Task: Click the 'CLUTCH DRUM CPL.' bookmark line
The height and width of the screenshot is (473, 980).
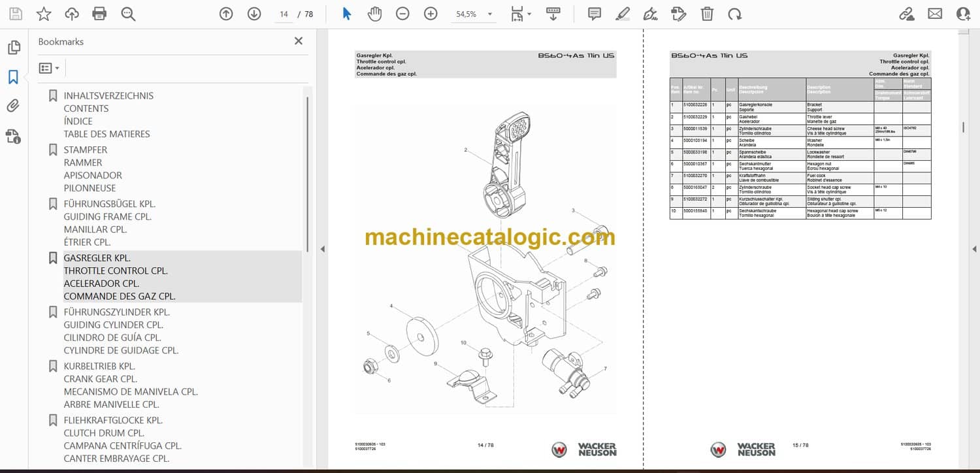Action: [x=104, y=433]
